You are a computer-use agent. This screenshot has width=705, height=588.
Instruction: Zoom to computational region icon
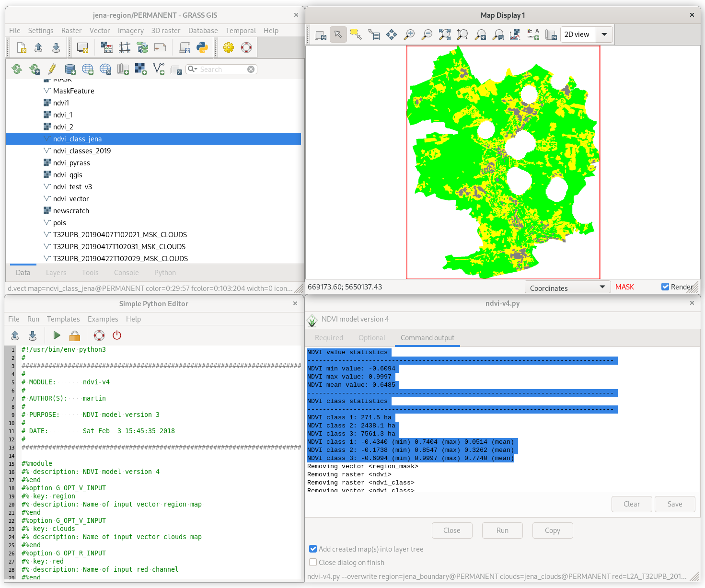click(462, 35)
